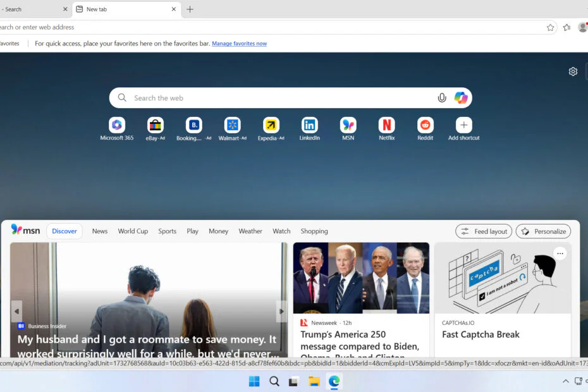Open the profile avatar icon
The image size is (588, 392).
point(583,27)
